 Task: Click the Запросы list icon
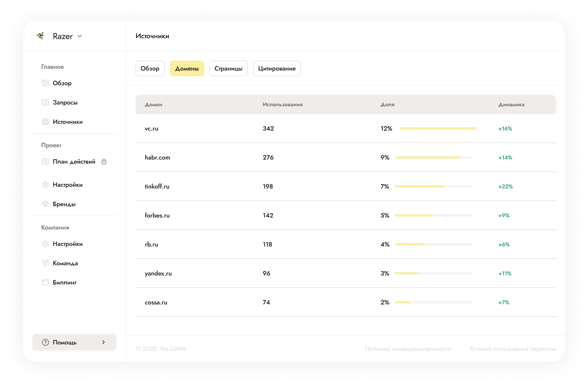pyautogui.click(x=45, y=102)
